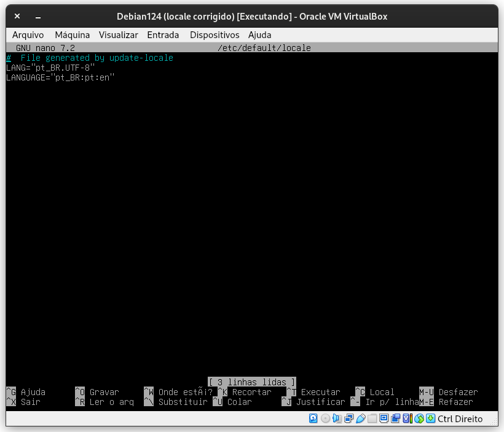Image resolution: width=504 pixels, height=432 pixels.
Task: Click the M-U Desfazer shortcut hint
Action: pyautogui.click(x=449, y=392)
